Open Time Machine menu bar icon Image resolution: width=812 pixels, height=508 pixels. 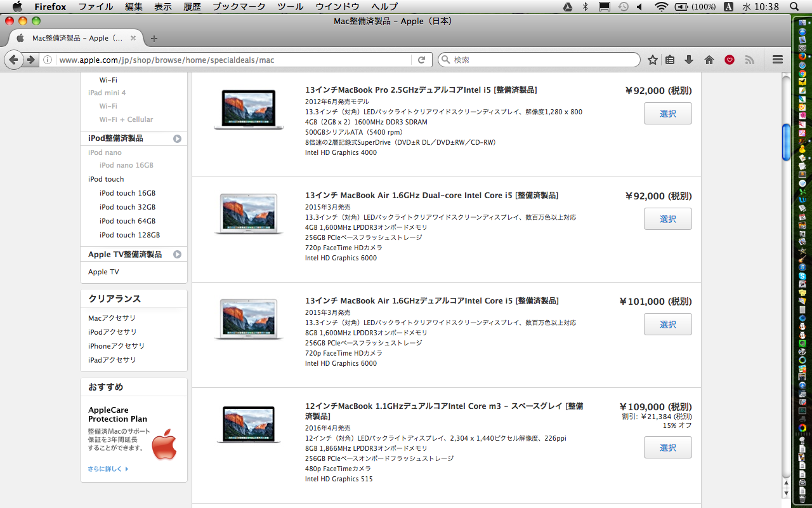[623, 7]
